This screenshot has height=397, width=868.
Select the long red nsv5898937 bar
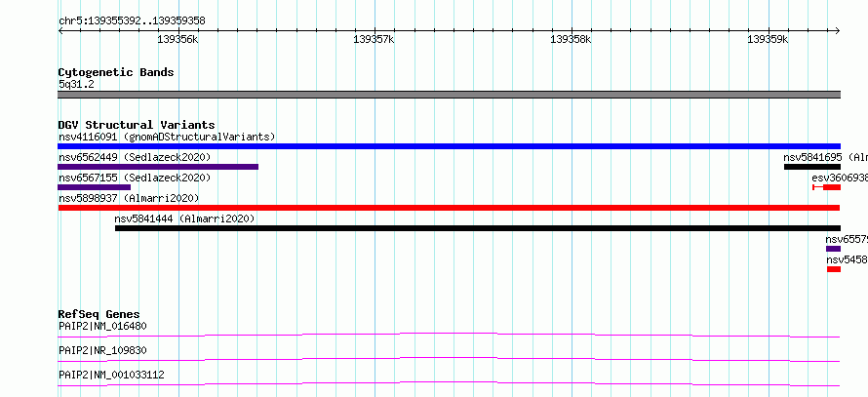point(449,208)
